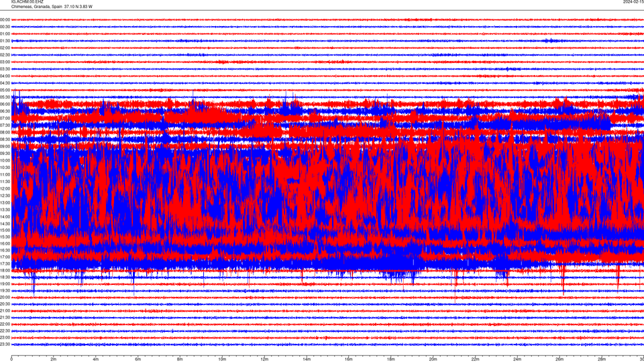644x362 pixels.
Task: Pick the 08:30 time row label
Action: 5,139
